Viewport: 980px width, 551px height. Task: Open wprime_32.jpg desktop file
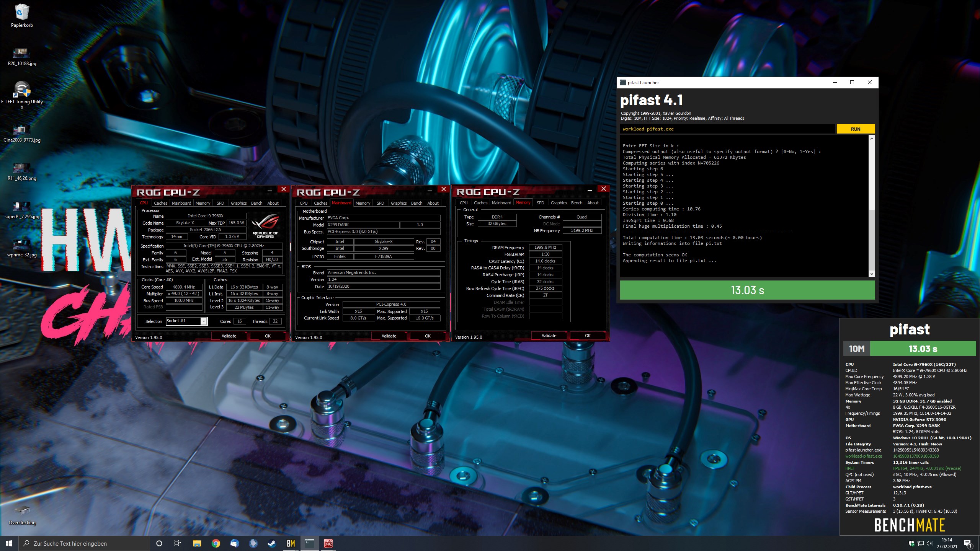(x=22, y=248)
